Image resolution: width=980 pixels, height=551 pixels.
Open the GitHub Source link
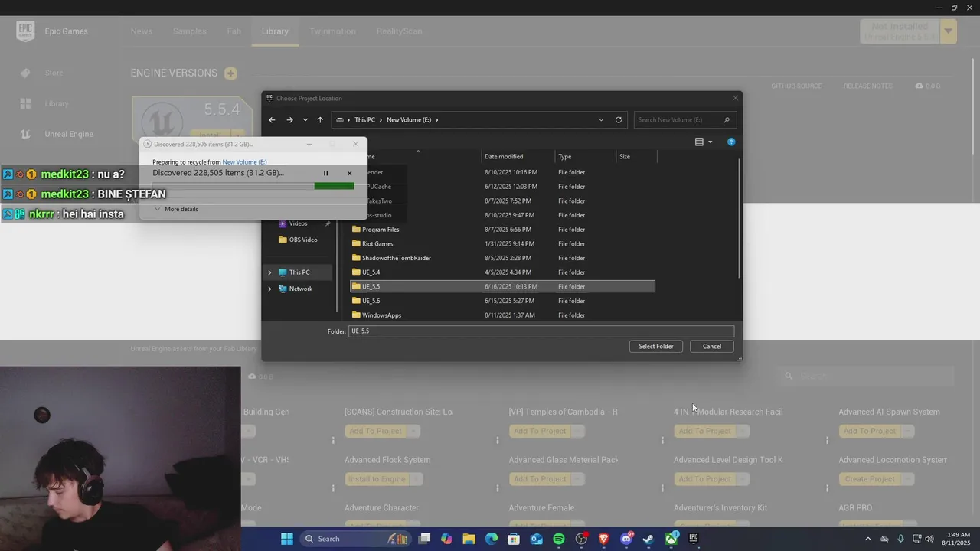click(x=796, y=86)
